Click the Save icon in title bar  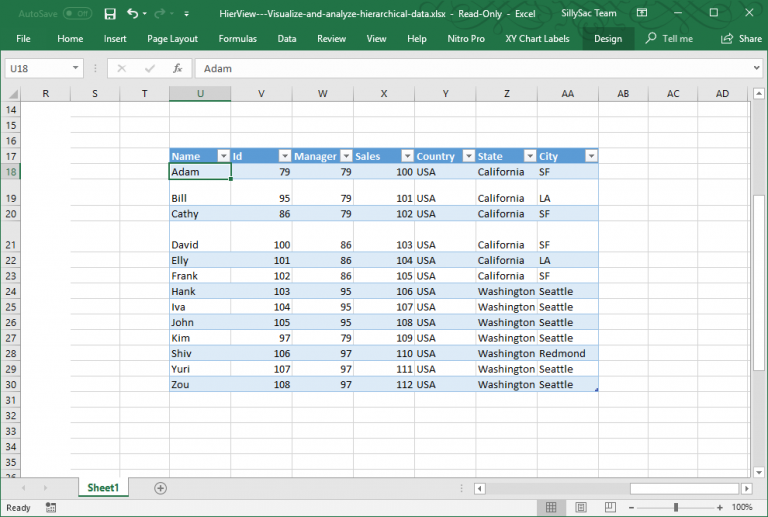click(x=110, y=13)
